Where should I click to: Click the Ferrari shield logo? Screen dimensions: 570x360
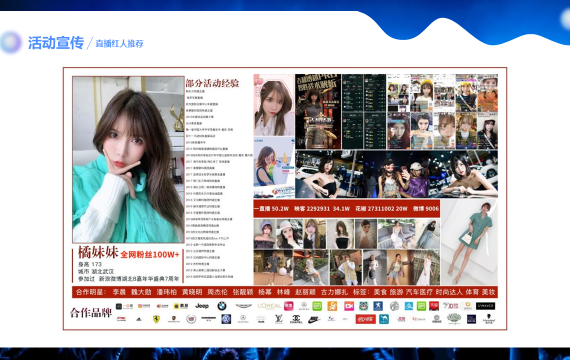tap(156, 319)
